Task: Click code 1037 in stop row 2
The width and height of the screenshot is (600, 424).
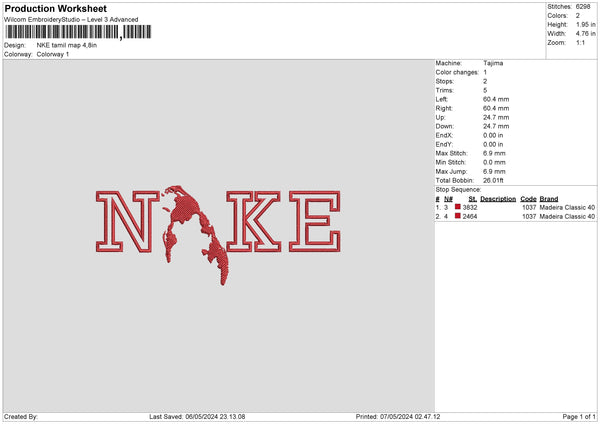Action: 529,217
